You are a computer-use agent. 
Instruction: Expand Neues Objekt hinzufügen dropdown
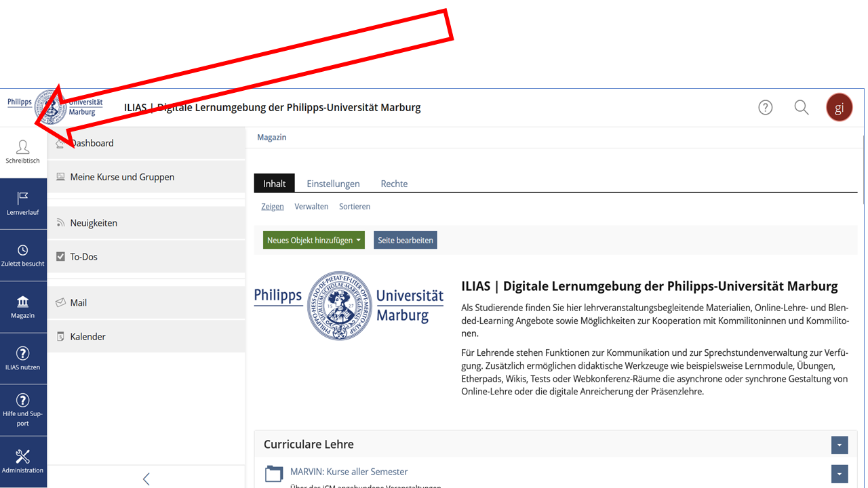(x=313, y=240)
